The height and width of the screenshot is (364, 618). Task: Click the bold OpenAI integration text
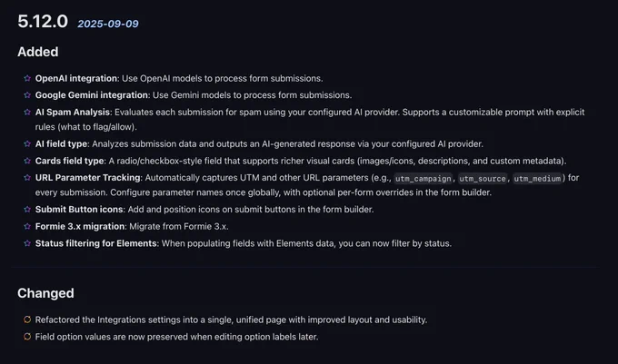(76, 78)
